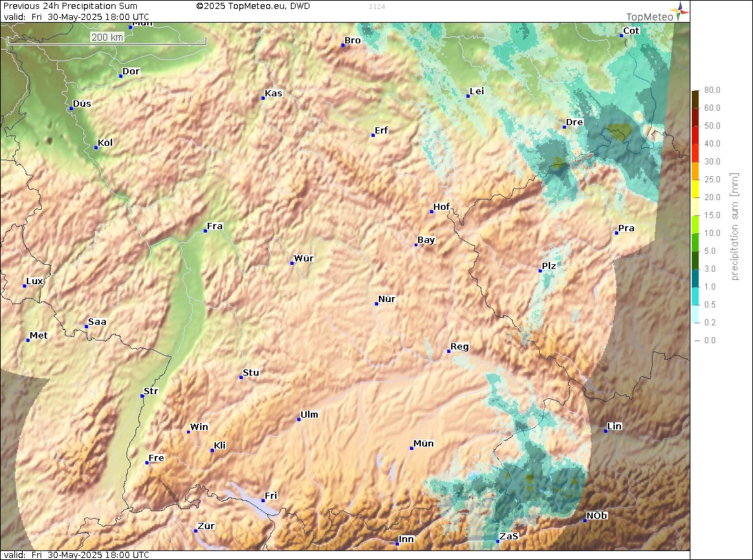This screenshot has height=560, width=753.
Task: Click the 0.0 legend value
Action: 710,341
